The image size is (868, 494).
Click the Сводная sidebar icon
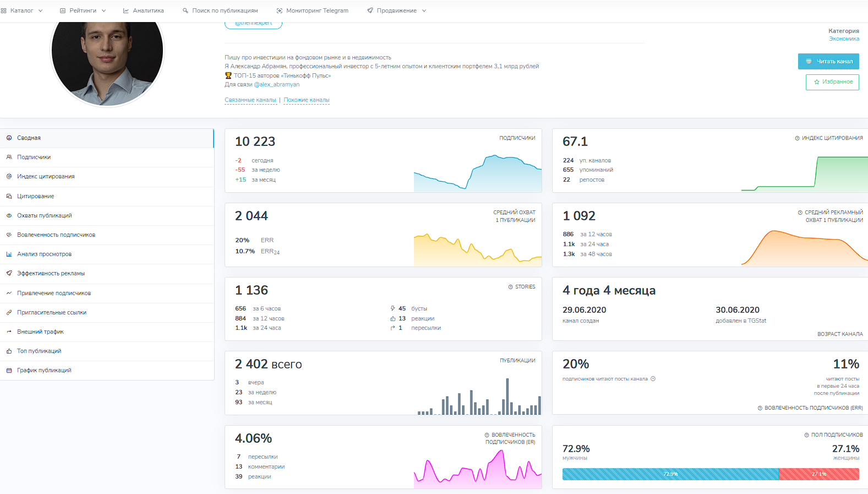pyautogui.click(x=9, y=138)
